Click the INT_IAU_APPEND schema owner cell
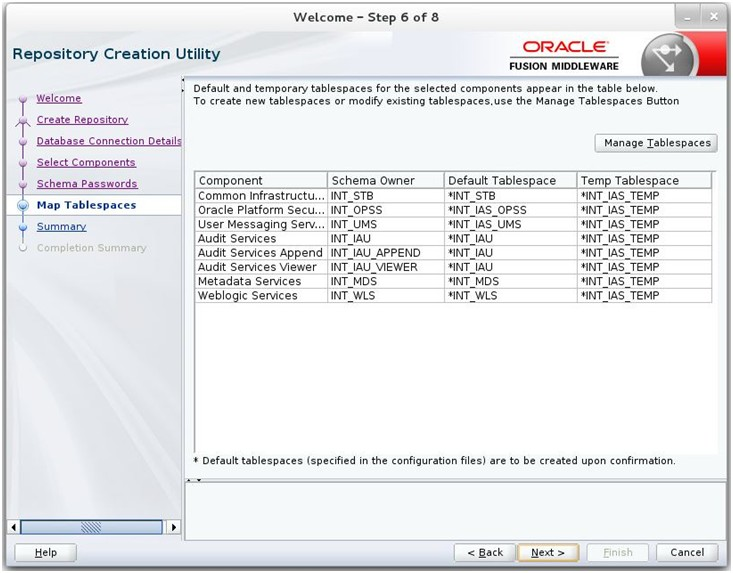The height and width of the screenshot is (573, 733). click(386, 253)
